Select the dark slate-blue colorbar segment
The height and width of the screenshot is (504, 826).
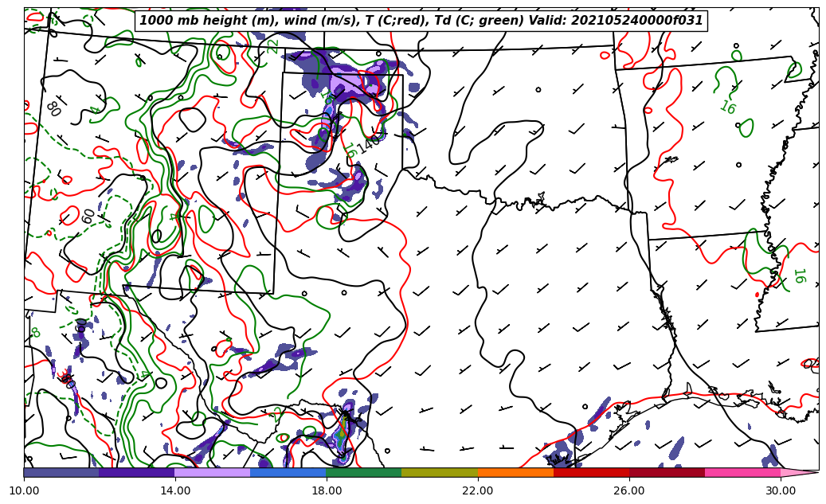tap(61, 472)
